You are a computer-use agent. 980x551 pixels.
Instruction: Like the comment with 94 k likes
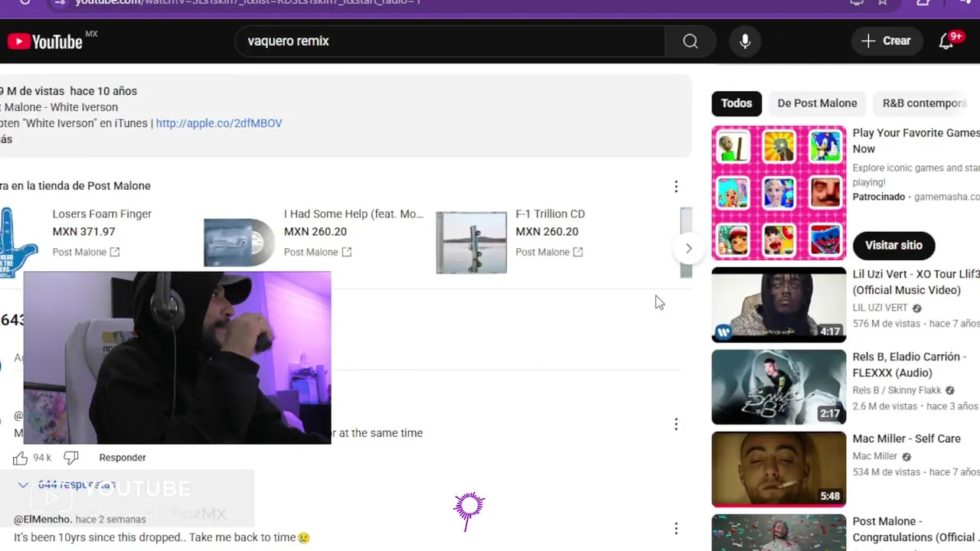pos(20,458)
